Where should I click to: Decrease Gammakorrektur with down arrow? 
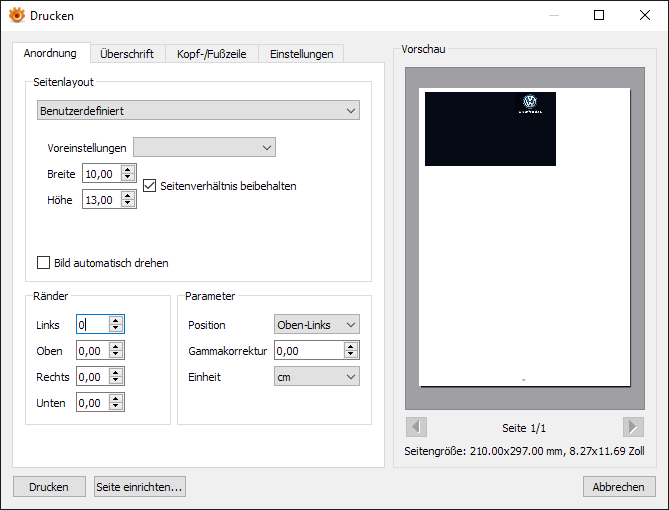[351, 355]
